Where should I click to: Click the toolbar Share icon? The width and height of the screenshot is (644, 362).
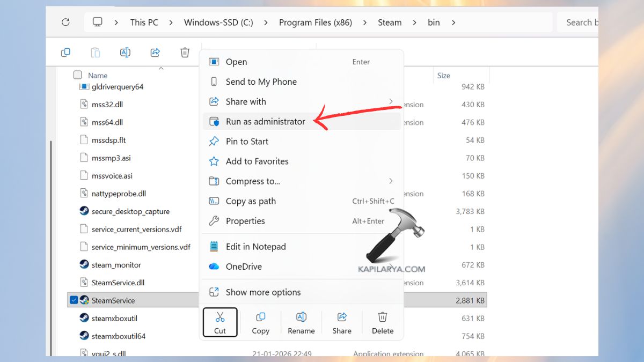tap(155, 53)
